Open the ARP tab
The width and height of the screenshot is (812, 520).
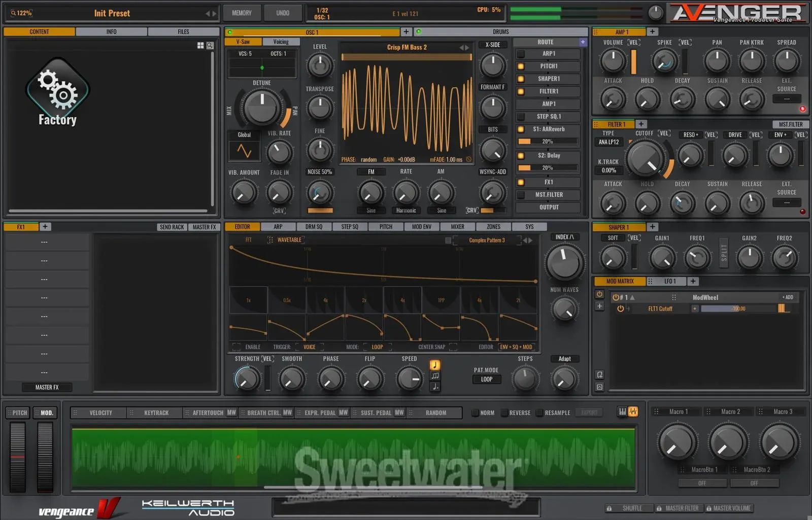click(x=278, y=227)
